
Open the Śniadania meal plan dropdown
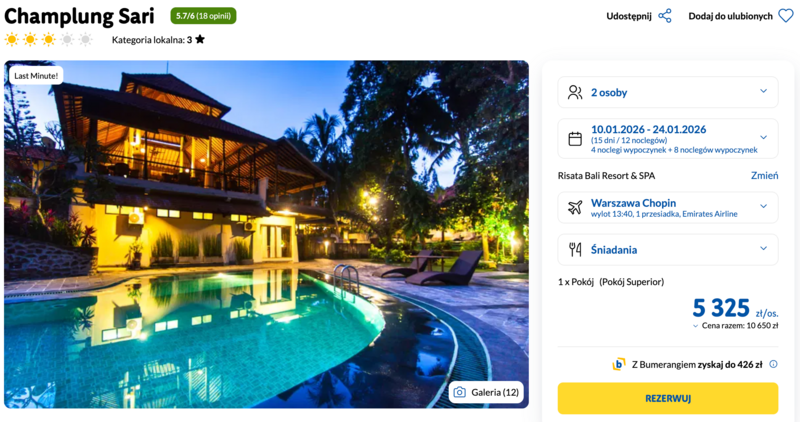(x=763, y=249)
